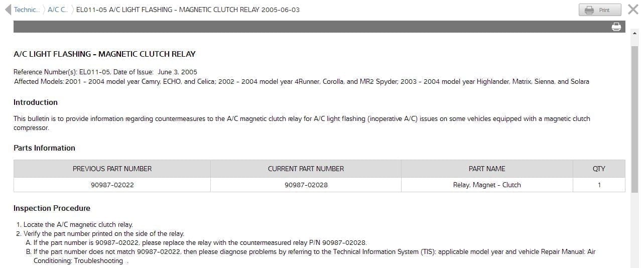
Task: Click the Parts Information heading
Action: coord(44,148)
